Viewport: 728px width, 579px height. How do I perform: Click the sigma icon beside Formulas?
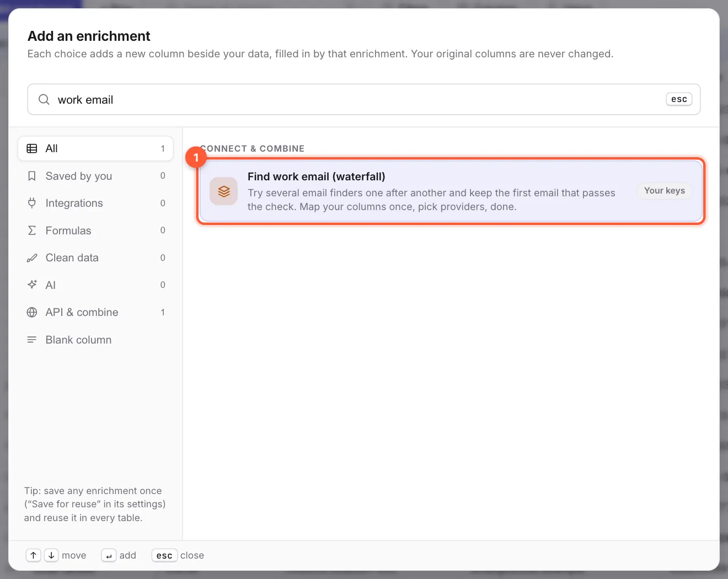pos(32,230)
